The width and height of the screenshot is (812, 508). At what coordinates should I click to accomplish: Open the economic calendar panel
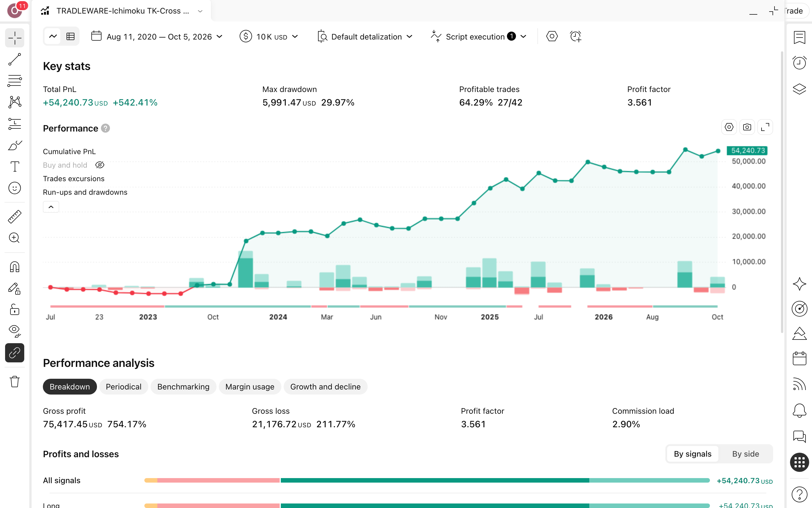coord(799,358)
